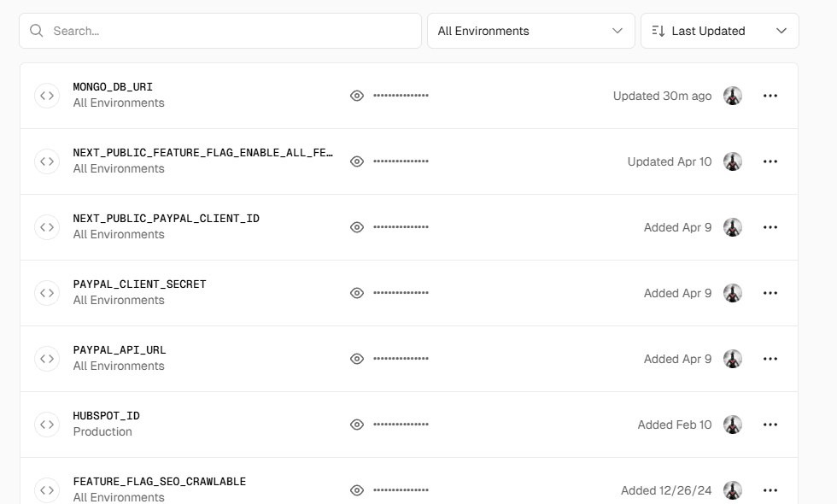This screenshot has height=504, width=837.
Task: Toggle visibility of HUBSPOT_ID value
Action: click(357, 425)
